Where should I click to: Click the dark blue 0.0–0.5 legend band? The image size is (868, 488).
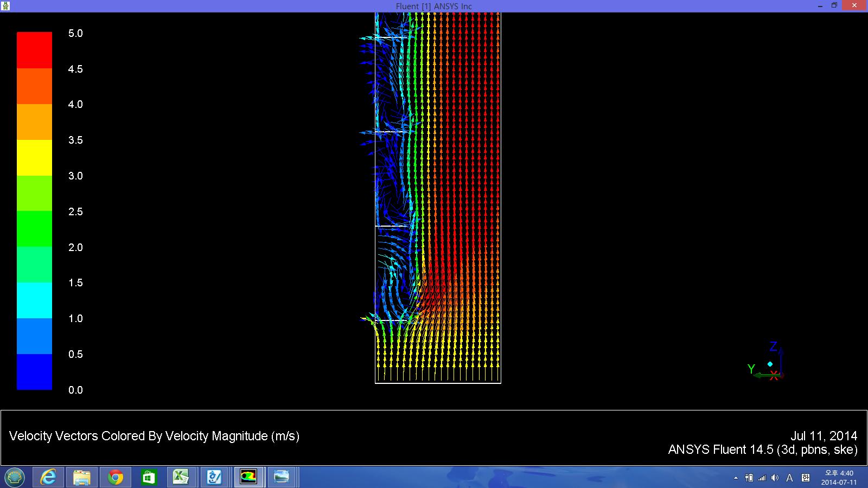click(34, 372)
